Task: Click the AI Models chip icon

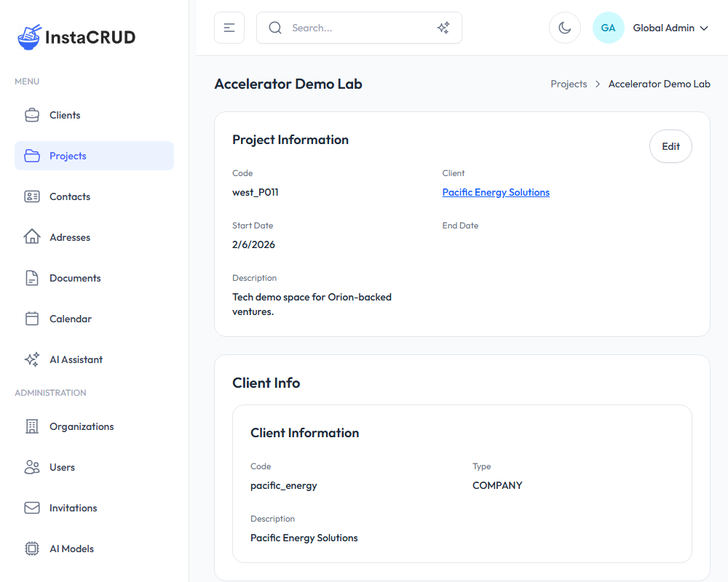Action: (32, 549)
